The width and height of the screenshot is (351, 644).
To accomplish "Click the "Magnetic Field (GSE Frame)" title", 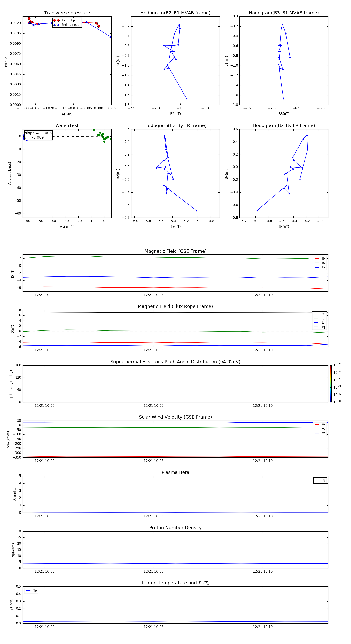I will [175, 251].
